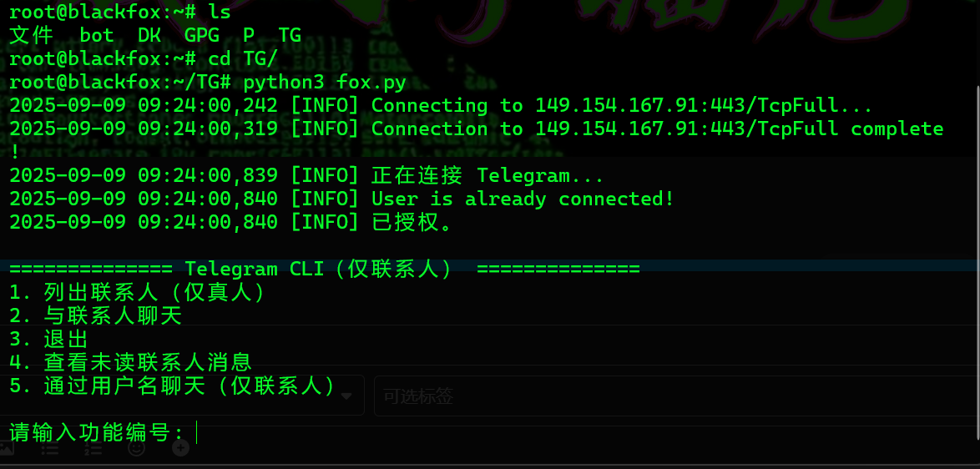The width and height of the screenshot is (980, 469).
Task: Click the 请输入功能编号 prompt cursor
Action: pos(197,432)
